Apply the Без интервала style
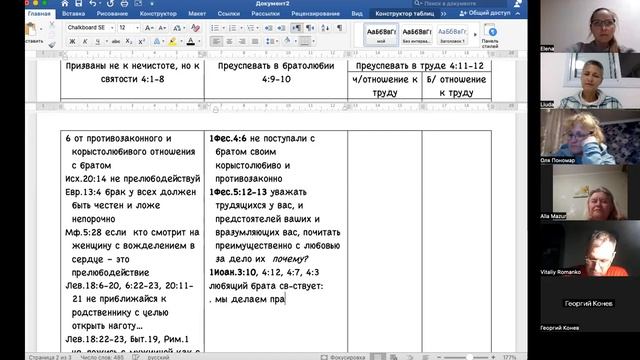This screenshot has height=360, width=640. 416,35
